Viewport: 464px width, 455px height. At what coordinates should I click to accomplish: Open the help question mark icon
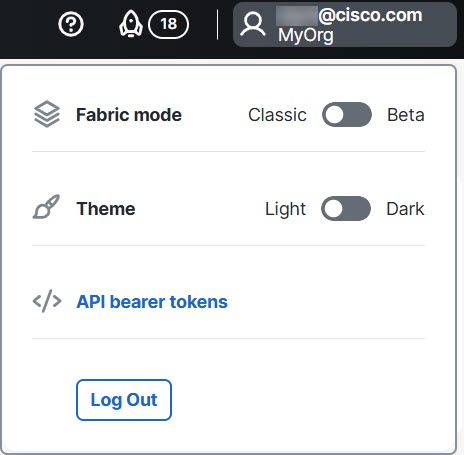(x=71, y=24)
